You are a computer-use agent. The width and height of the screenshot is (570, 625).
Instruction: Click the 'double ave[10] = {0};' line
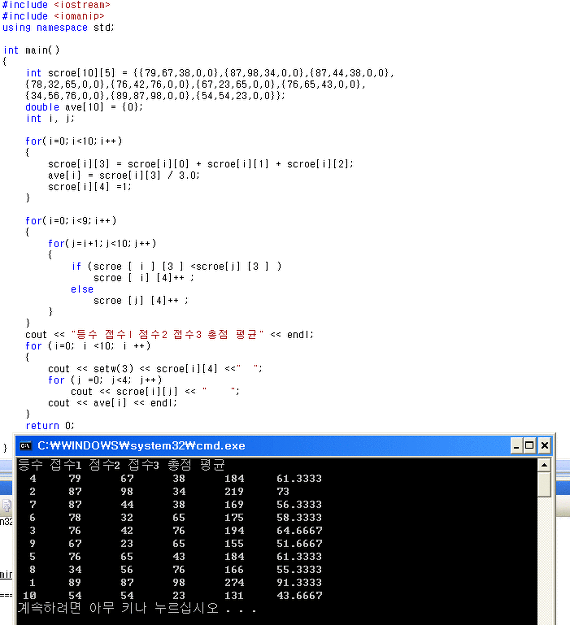(84, 107)
